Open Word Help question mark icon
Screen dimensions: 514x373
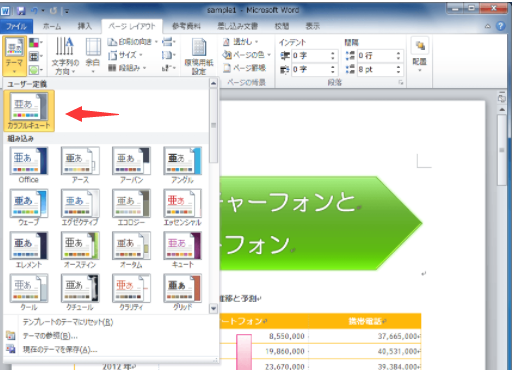pyautogui.click(x=500, y=26)
